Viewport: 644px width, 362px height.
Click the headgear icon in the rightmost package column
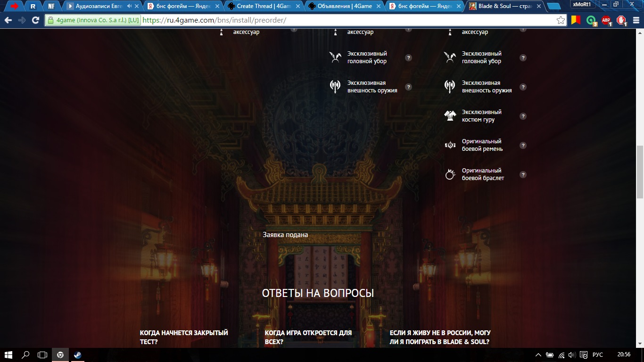click(x=450, y=58)
